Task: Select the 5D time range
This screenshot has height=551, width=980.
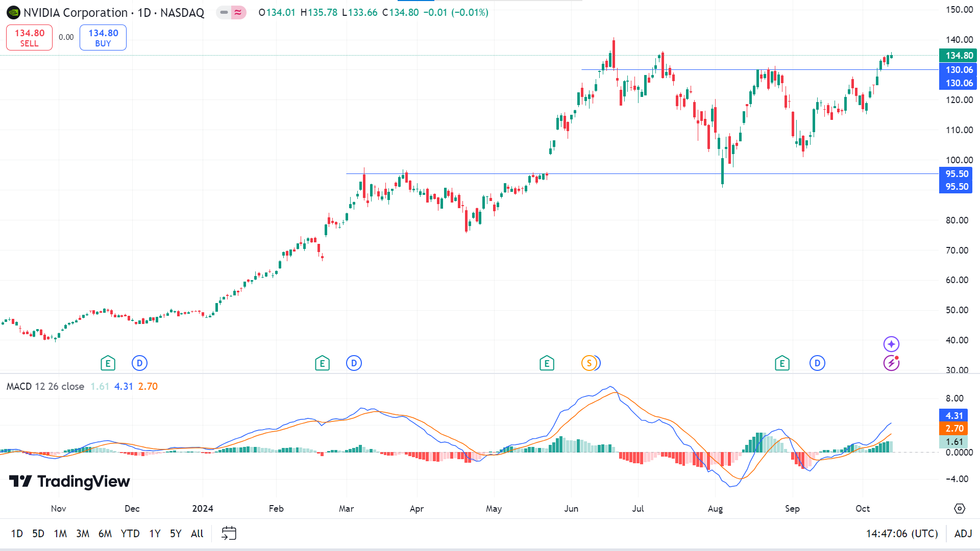Action: click(38, 534)
